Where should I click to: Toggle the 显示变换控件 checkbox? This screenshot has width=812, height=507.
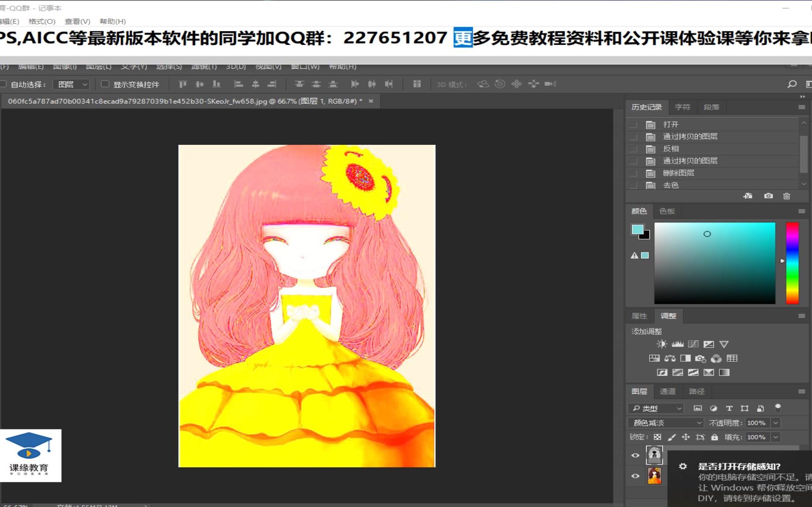click(105, 84)
